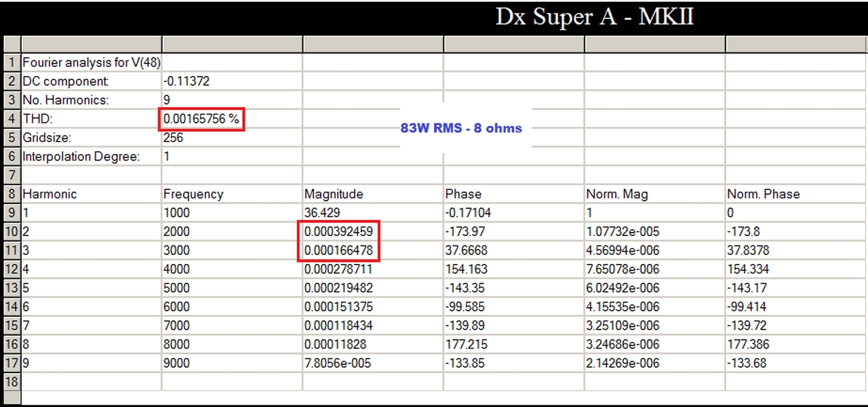Click the Norm. Mag cell 7.65078e-006

pyautogui.click(x=654, y=269)
